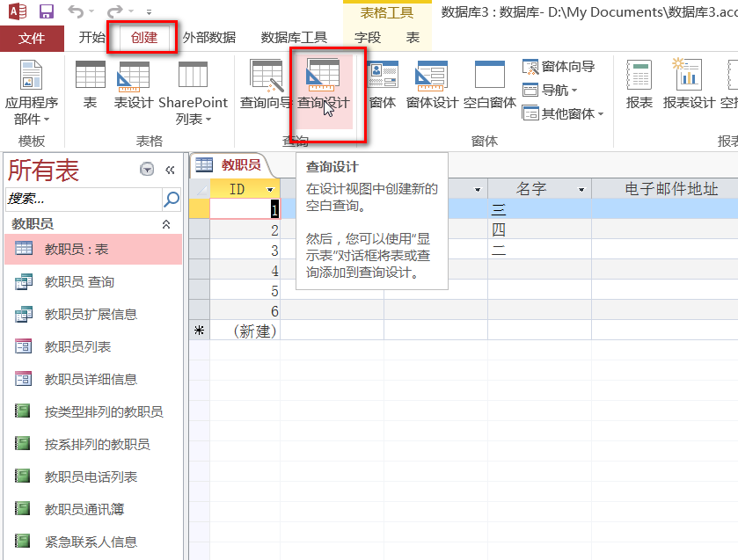Select the 教职员电话列表 report
The width and height of the screenshot is (738, 560).
93,476
